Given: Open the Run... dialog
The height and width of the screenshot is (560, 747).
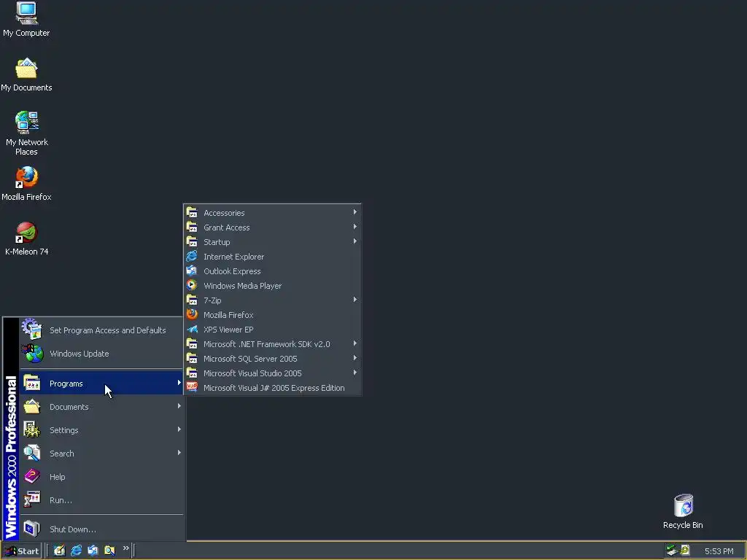Looking at the screenshot, I should 101,500.
